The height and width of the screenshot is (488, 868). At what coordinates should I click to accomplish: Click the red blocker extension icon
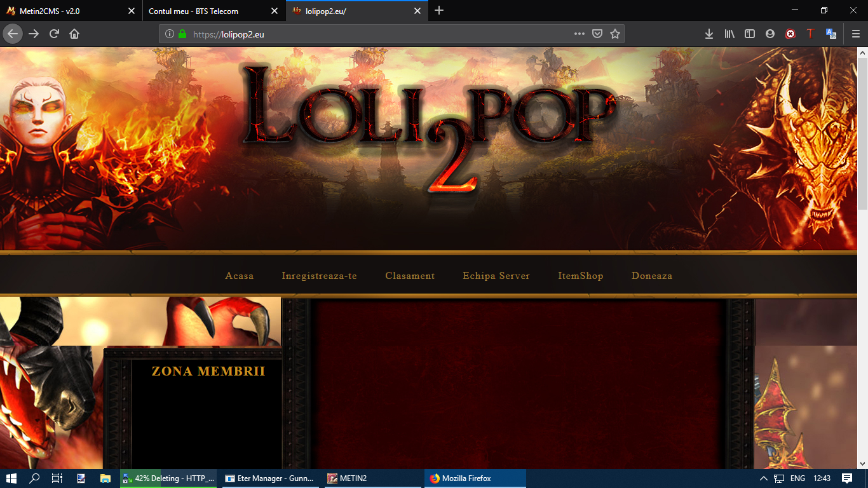coord(790,34)
